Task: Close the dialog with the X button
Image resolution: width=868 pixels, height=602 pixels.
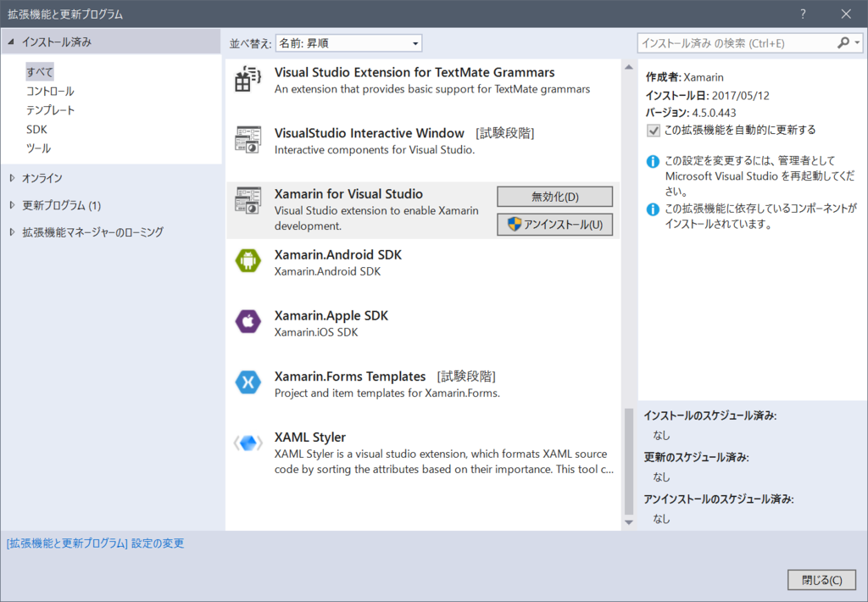Action: (846, 14)
